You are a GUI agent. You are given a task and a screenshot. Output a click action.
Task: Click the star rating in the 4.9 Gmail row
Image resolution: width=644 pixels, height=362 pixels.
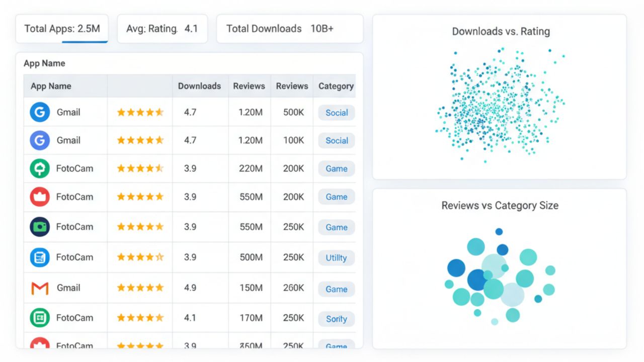(x=140, y=288)
